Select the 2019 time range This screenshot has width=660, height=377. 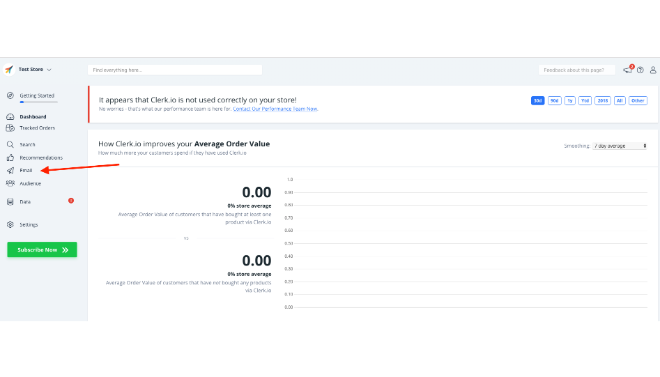603,101
